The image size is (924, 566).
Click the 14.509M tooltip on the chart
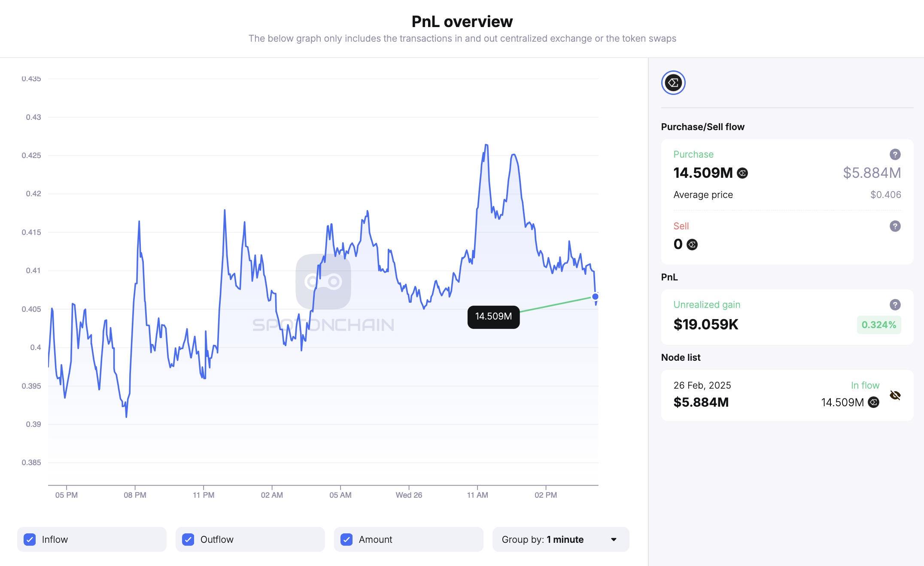(493, 317)
